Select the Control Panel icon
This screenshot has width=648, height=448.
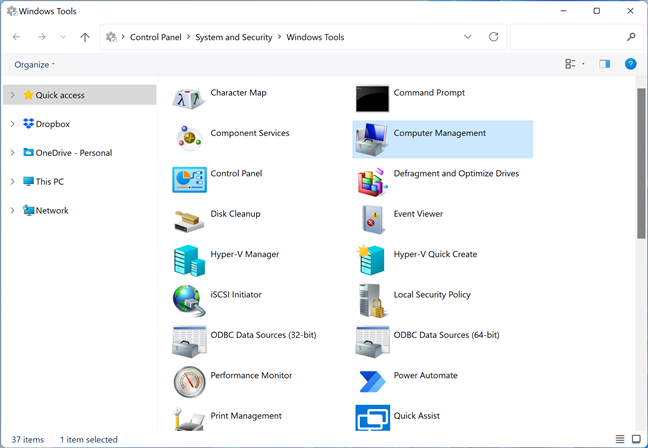coord(189,179)
